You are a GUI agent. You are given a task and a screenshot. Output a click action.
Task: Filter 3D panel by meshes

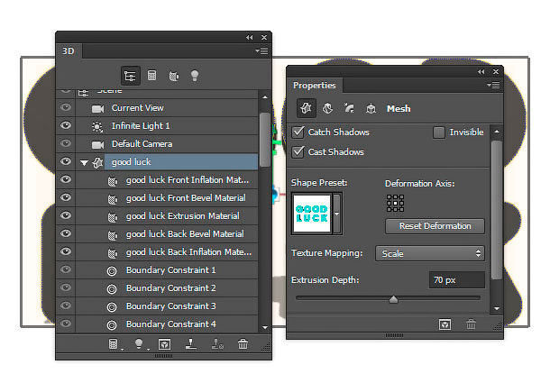coord(151,76)
